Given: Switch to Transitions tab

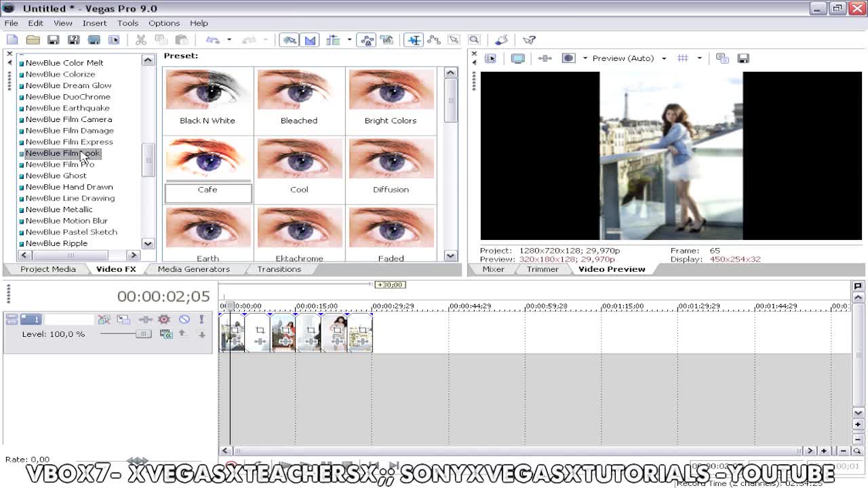Looking at the screenshot, I should (x=279, y=269).
